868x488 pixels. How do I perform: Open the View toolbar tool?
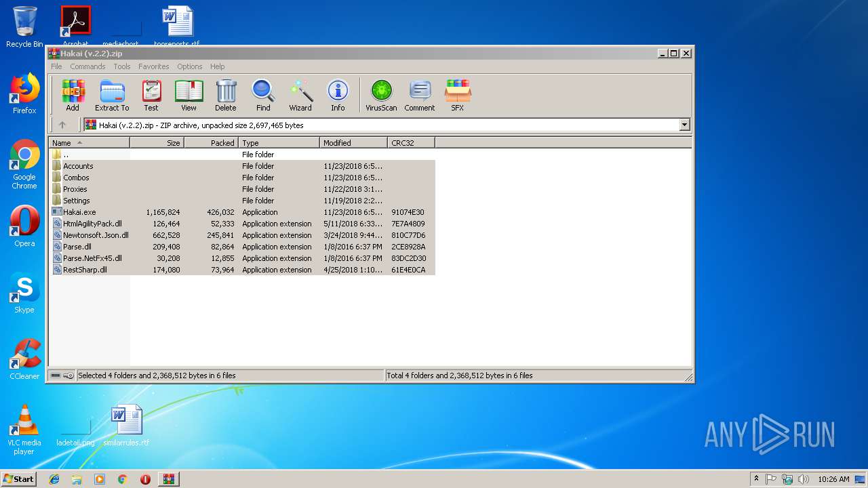point(189,95)
